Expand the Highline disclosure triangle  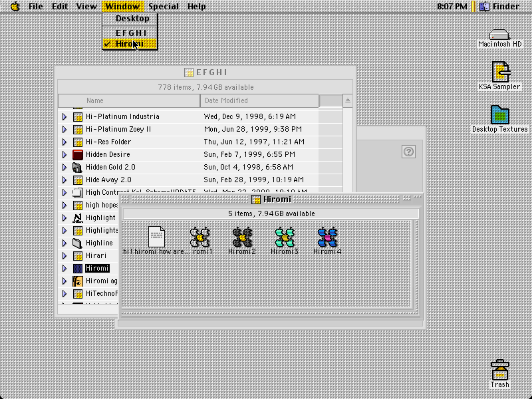tap(65, 243)
